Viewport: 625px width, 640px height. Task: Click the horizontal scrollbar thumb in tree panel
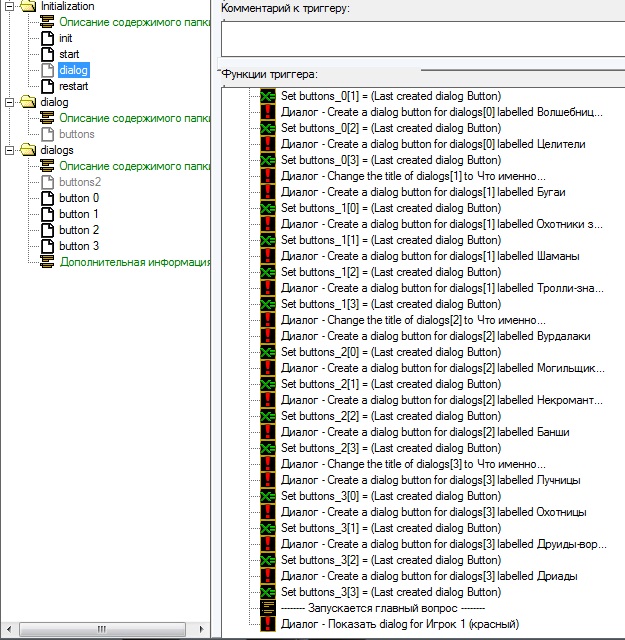(102, 629)
